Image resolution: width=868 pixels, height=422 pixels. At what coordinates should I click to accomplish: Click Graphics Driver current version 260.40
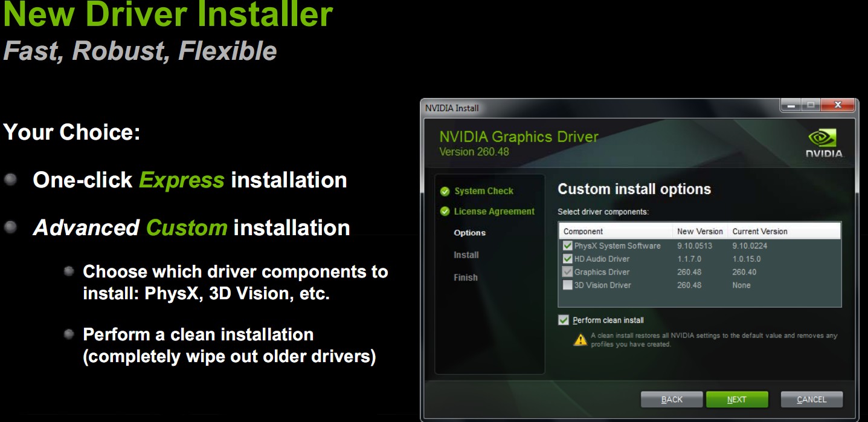(744, 272)
